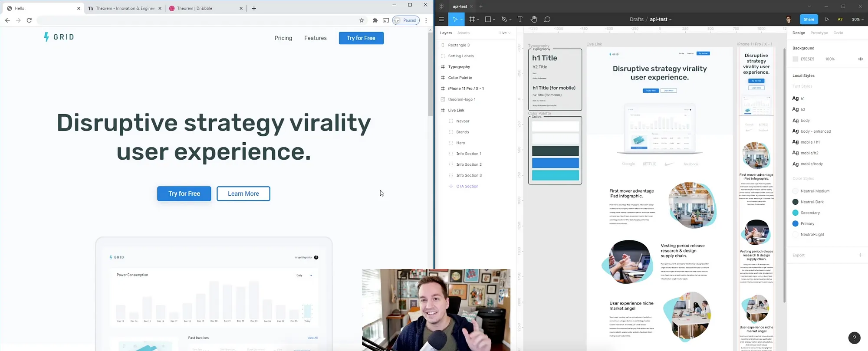Open the Live page selector dropdown

(505, 33)
